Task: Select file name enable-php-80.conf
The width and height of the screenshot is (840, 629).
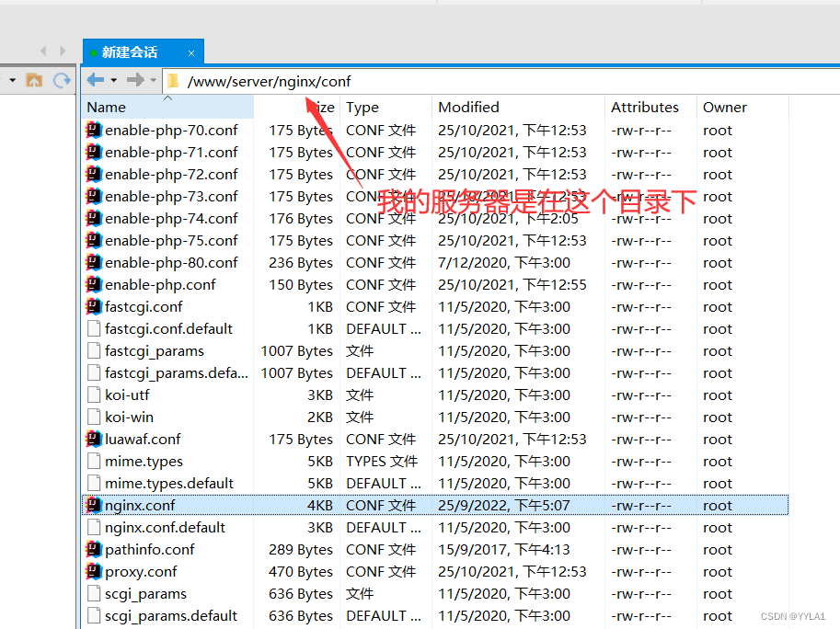Action: [171, 262]
